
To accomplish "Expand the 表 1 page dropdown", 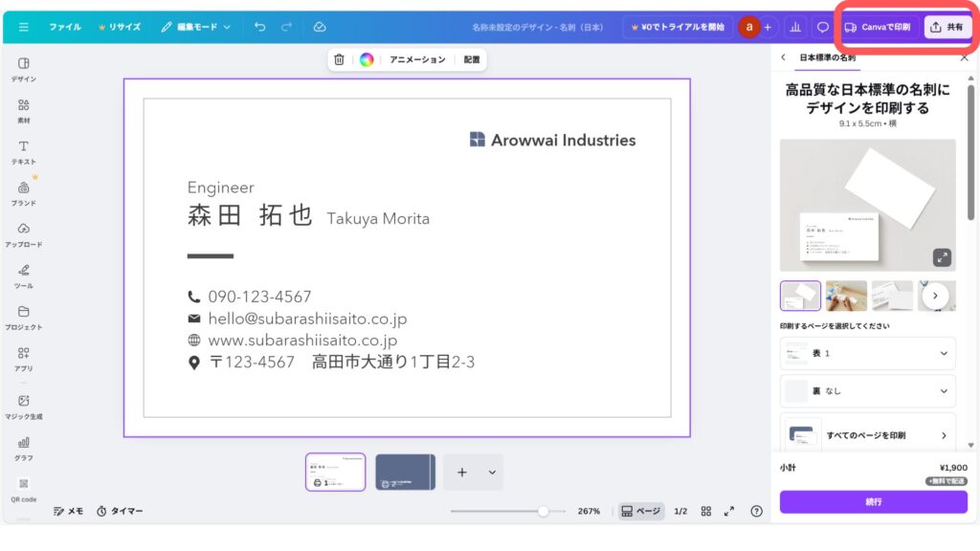I will point(867,353).
